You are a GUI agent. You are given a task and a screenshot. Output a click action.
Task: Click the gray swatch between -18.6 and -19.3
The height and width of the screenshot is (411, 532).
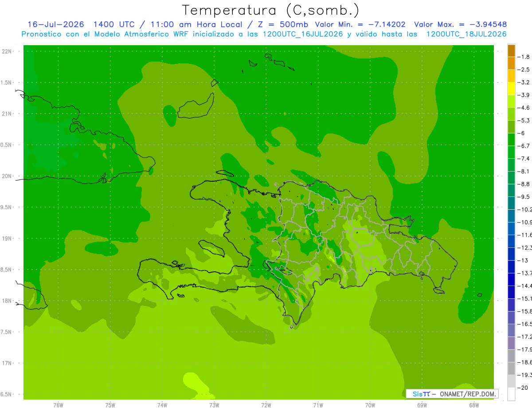[x=511, y=368]
